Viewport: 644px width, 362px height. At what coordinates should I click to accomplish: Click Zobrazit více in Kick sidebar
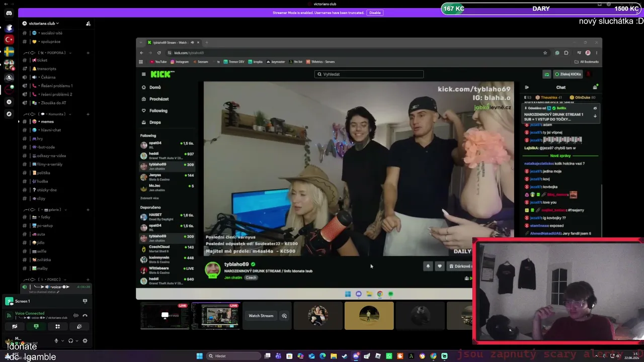pos(149,198)
